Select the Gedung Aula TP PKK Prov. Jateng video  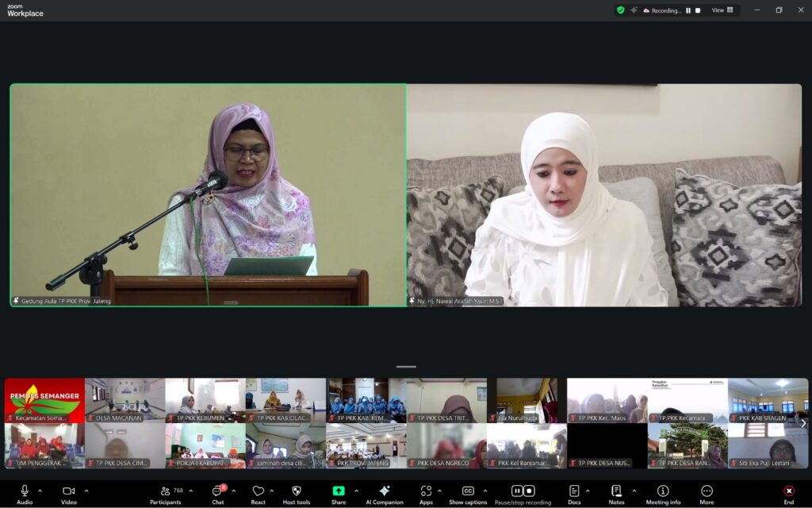click(209, 195)
